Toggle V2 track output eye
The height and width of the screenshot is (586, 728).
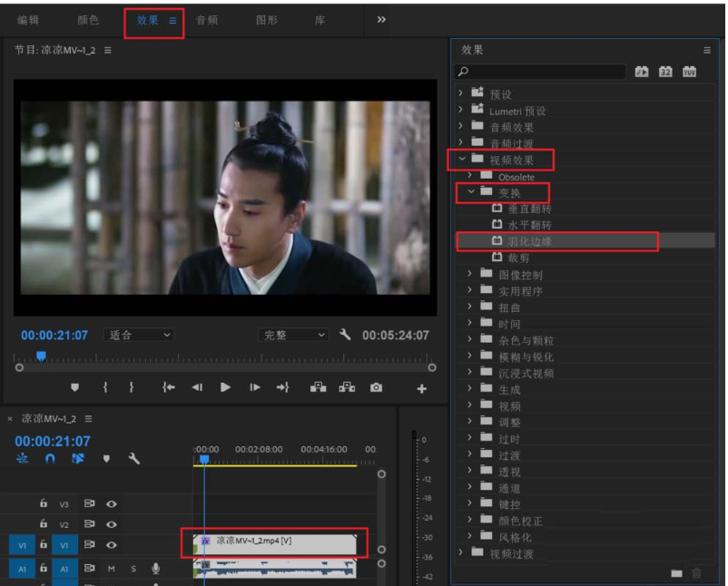(112, 524)
